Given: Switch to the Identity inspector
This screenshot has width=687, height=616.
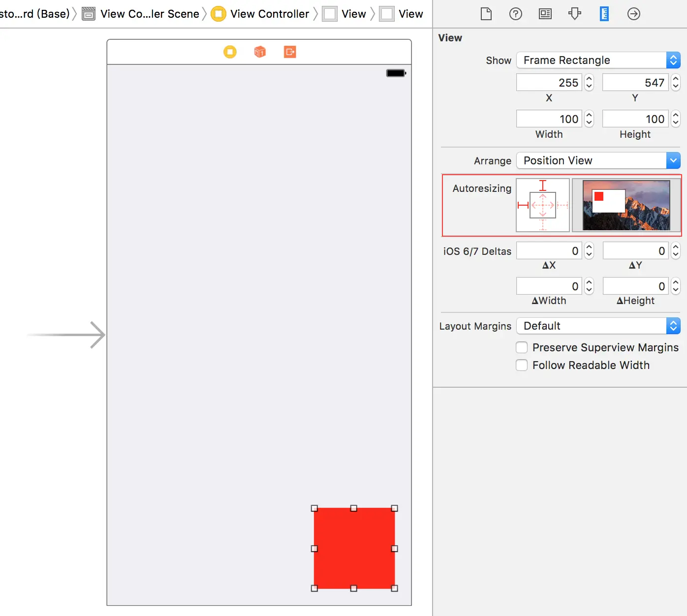Looking at the screenshot, I should click(545, 14).
